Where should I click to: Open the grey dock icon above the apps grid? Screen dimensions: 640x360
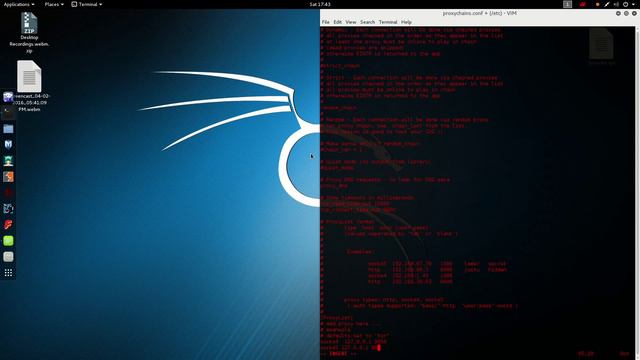(8, 257)
